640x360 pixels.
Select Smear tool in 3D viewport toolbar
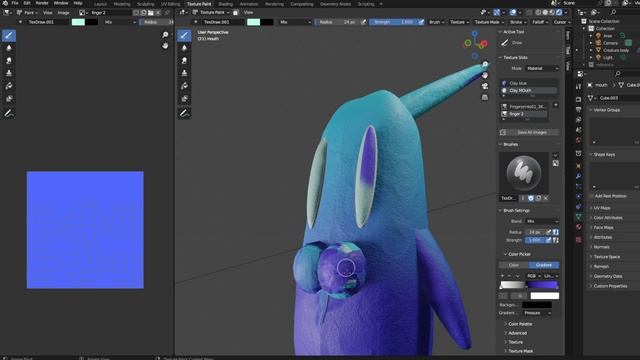pyautogui.click(x=184, y=61)
